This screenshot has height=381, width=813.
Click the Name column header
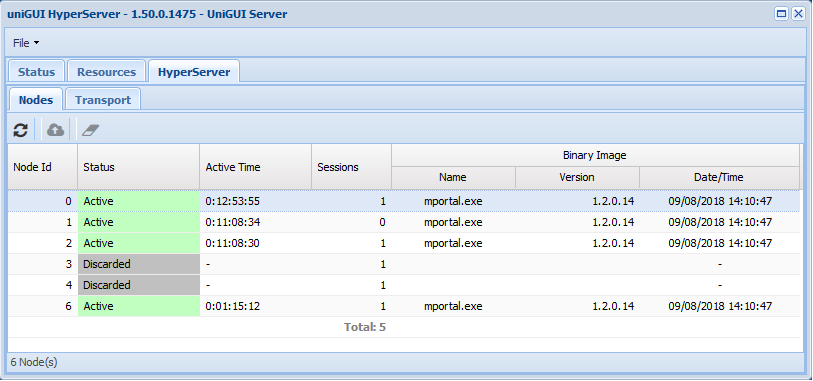click(x=453, y=177)
